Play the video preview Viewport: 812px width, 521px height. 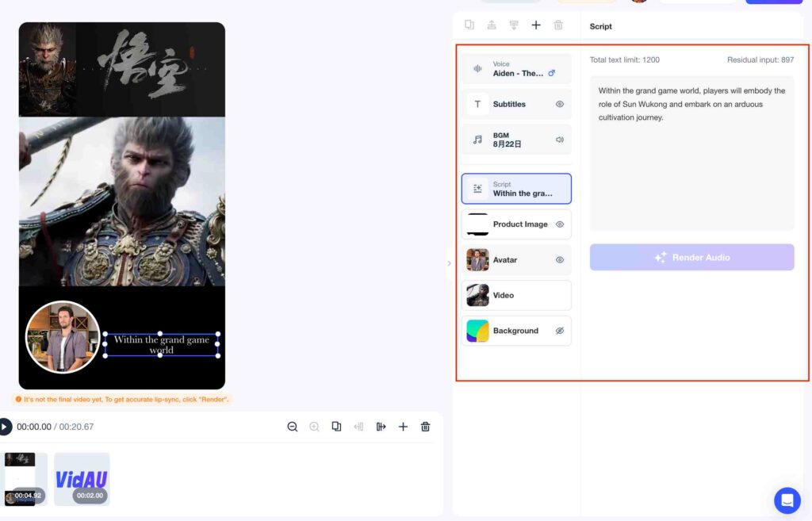point(5,427)
